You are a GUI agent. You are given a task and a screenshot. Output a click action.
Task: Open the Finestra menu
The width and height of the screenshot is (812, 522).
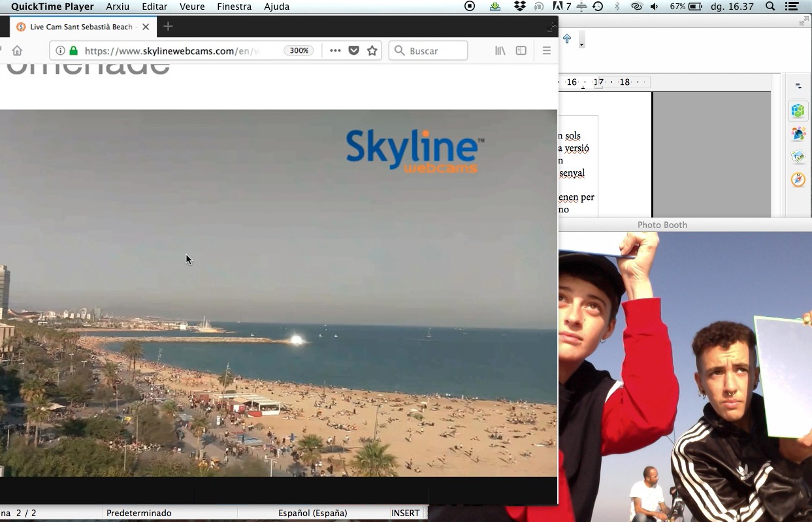234,7
